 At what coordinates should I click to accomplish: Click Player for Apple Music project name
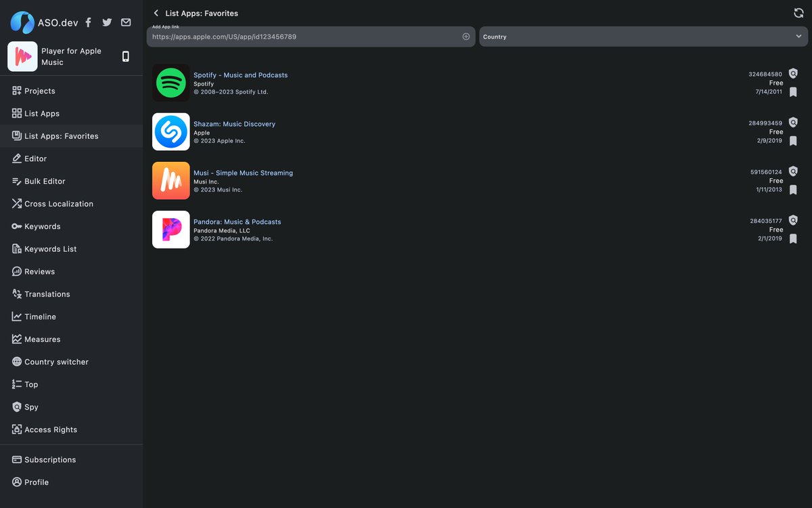pos(71,56)
